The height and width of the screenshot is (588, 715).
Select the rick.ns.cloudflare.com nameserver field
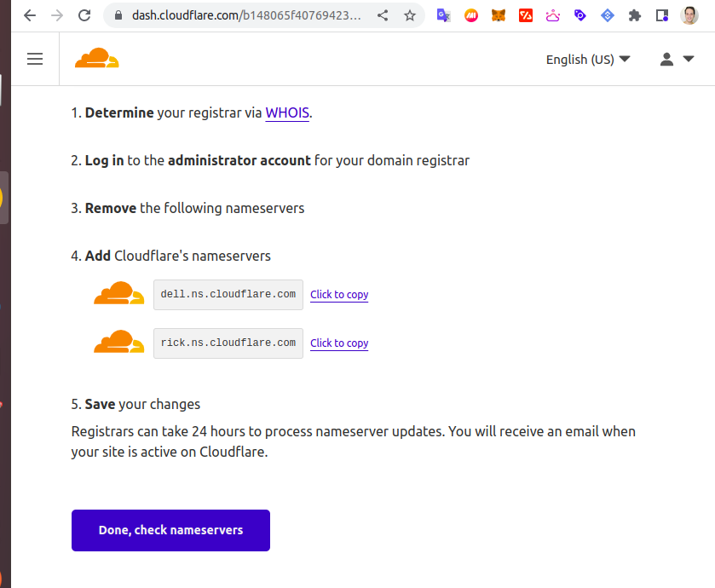(x=228, y=343)
